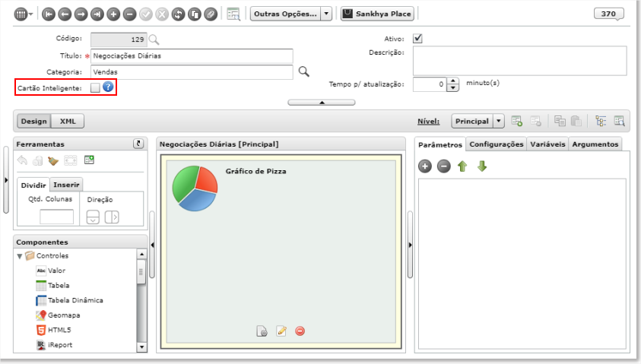Collapse the left tools panel
This screenshot has height=364, width=641.
click(152, 245)
